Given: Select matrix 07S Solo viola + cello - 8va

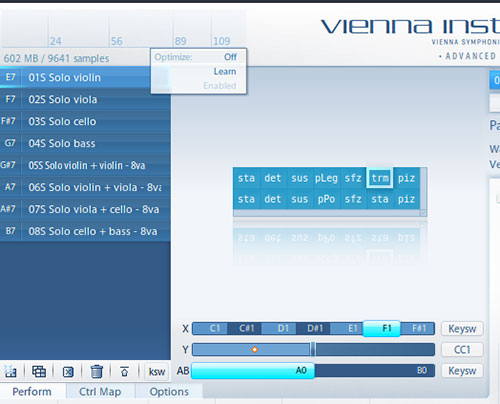Looking at the screenshot, I should 85,209.
